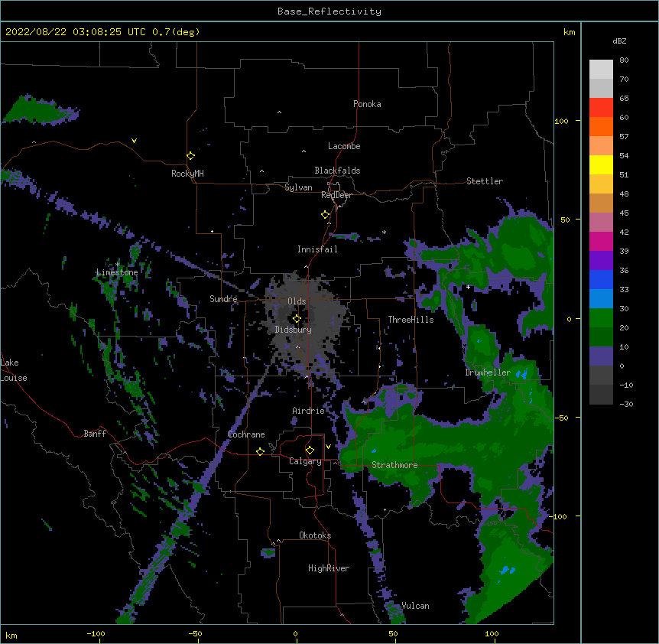Select the white asterisk above Limestone label
659x644 pixels.
coord(118,264)
